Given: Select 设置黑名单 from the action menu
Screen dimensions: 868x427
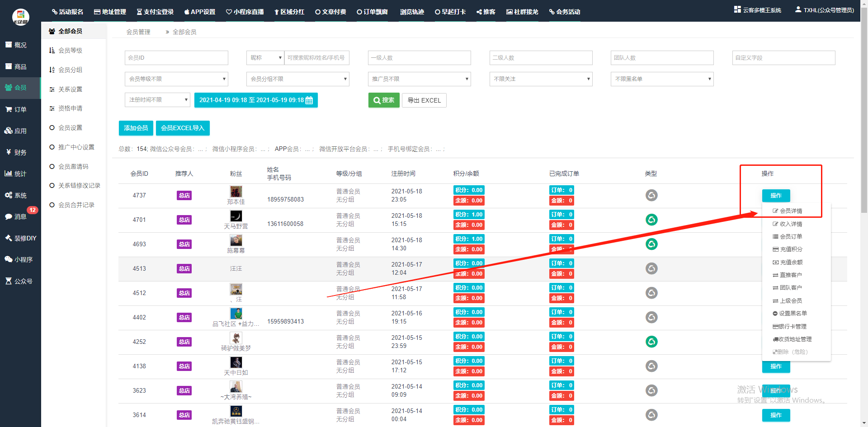Looking at the screenshot, I should point(792,314).
